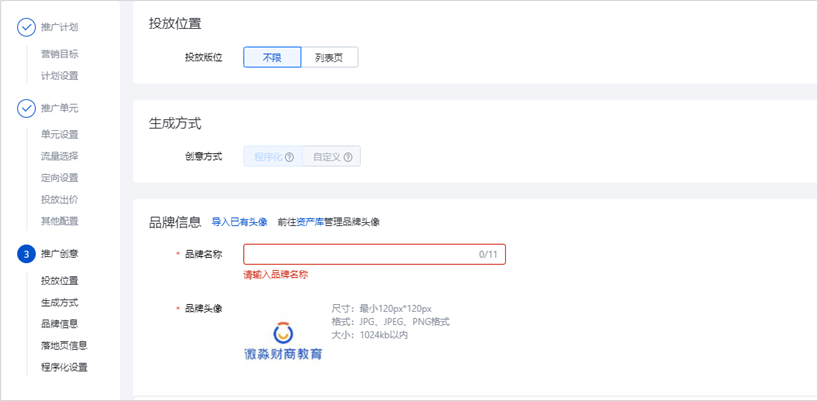Select 投放出价 in sidebar
This screenshot has height=401, width=818.
[59, 200]
